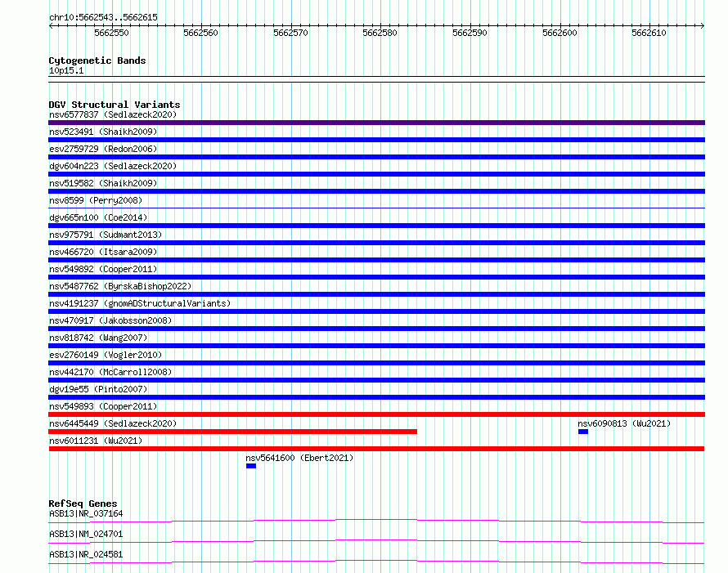Select the DGV Structural Variants track title

pos(115,105)
